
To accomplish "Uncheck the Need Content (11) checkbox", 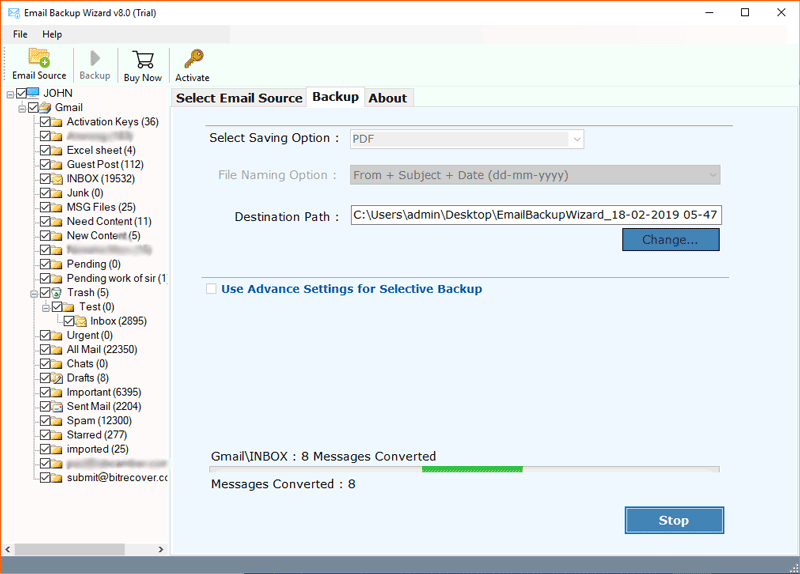I will pyautogui.click(x=45, y=221).
